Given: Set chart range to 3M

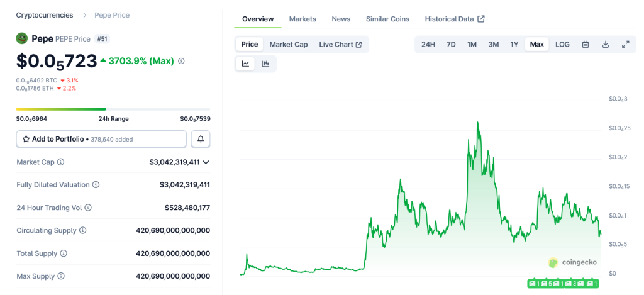Looking at the screenshot, I should click(493, 45).
